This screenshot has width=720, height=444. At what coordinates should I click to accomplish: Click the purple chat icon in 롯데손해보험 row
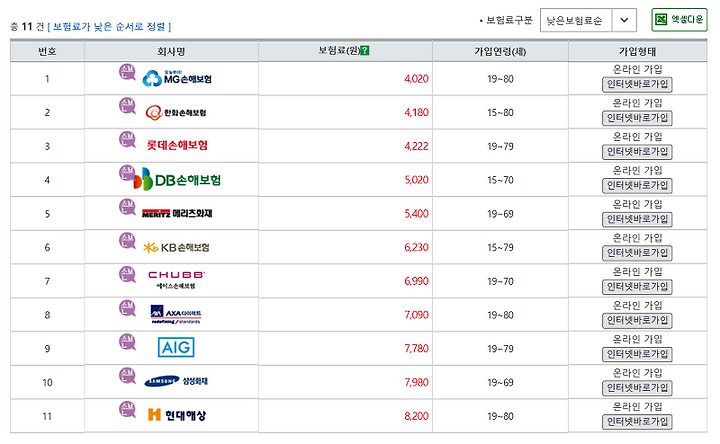(127, 140)
